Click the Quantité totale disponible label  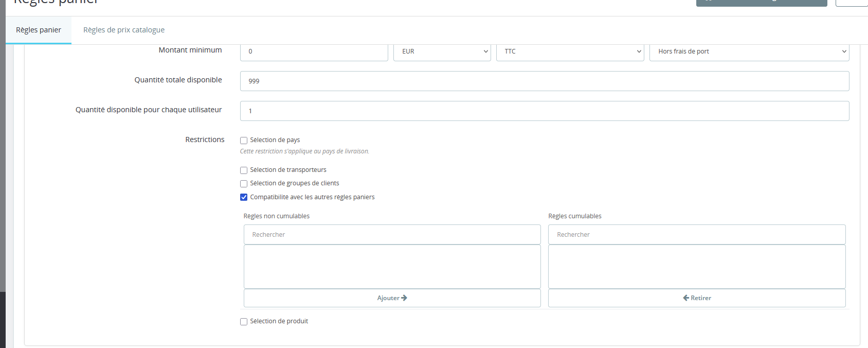178,80
